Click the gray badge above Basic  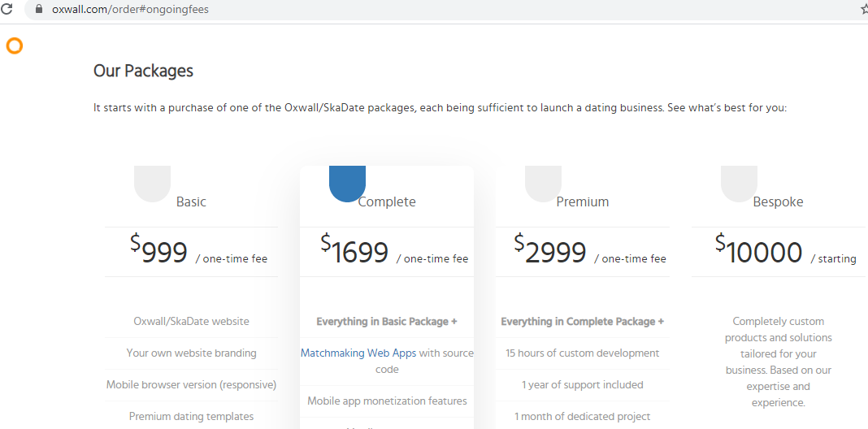click(152, 183)
